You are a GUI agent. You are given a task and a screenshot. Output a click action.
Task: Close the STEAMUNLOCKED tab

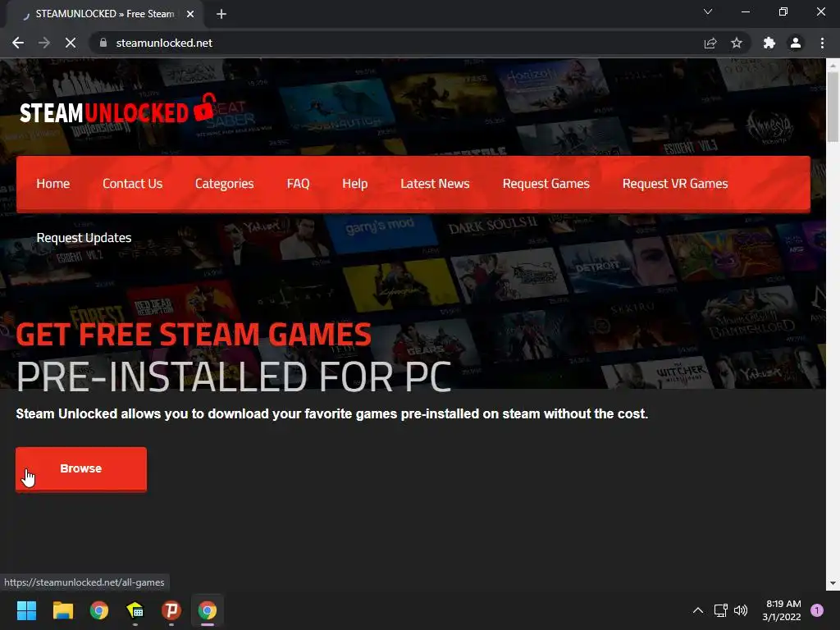(190, 14)
